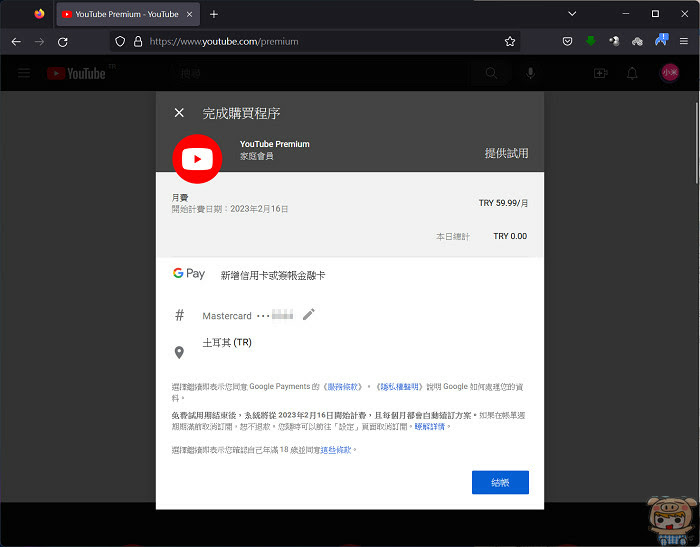Click the youtube.com/premium address bar
The image size is (700, 547).
coord(315,42)
